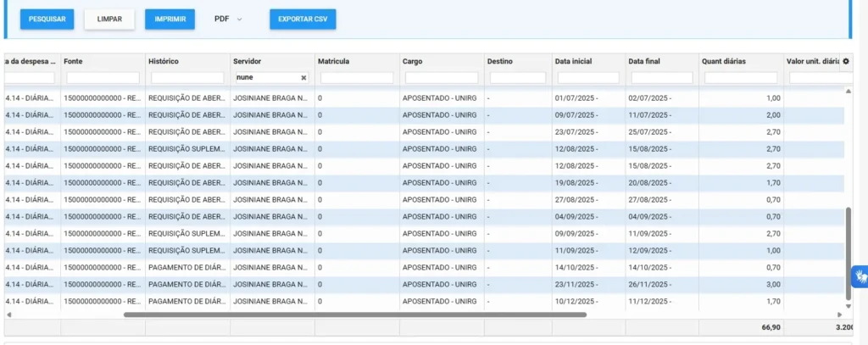Open the table column settings gear
Viewport: 868px width, 345px height.
(x=845, y=61)
